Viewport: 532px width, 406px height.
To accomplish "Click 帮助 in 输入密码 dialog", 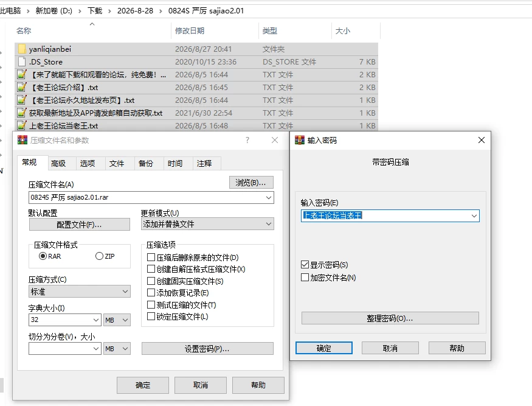I will coord(457,348).
